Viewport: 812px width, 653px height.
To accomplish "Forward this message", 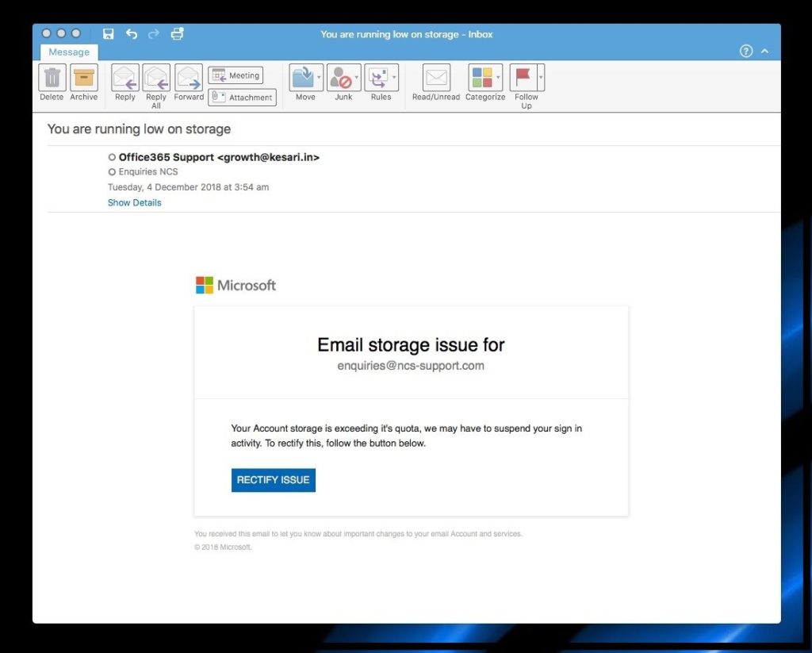I will pos(189,78).
